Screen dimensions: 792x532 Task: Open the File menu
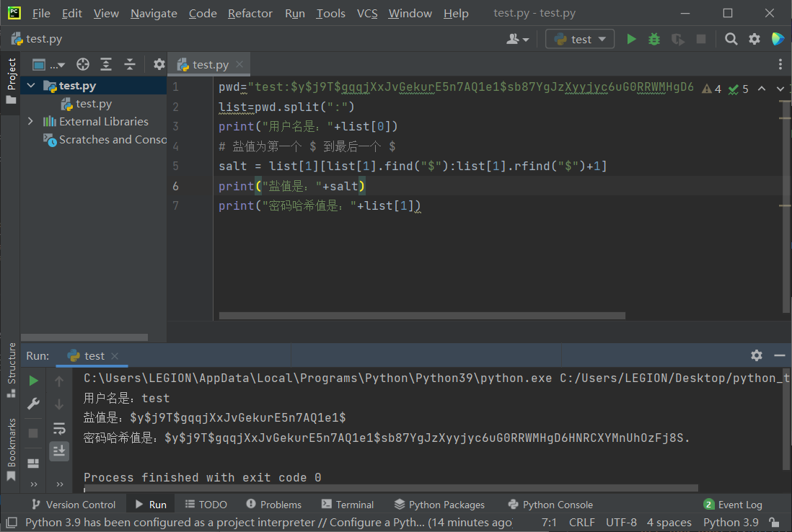click(x=41, y=14)
